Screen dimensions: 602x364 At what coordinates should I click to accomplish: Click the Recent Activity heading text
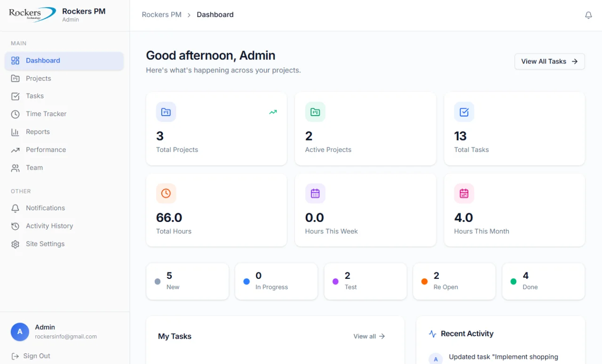(467, 334)
